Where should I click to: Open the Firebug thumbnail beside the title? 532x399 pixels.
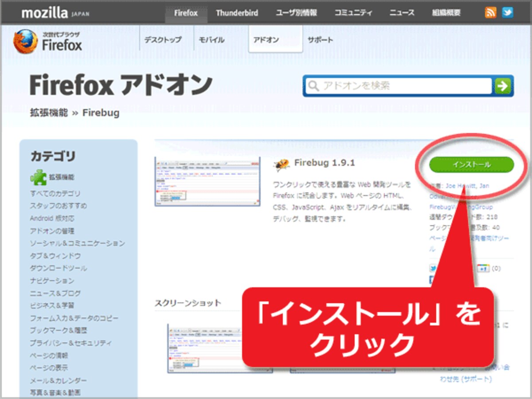point(207,181)
